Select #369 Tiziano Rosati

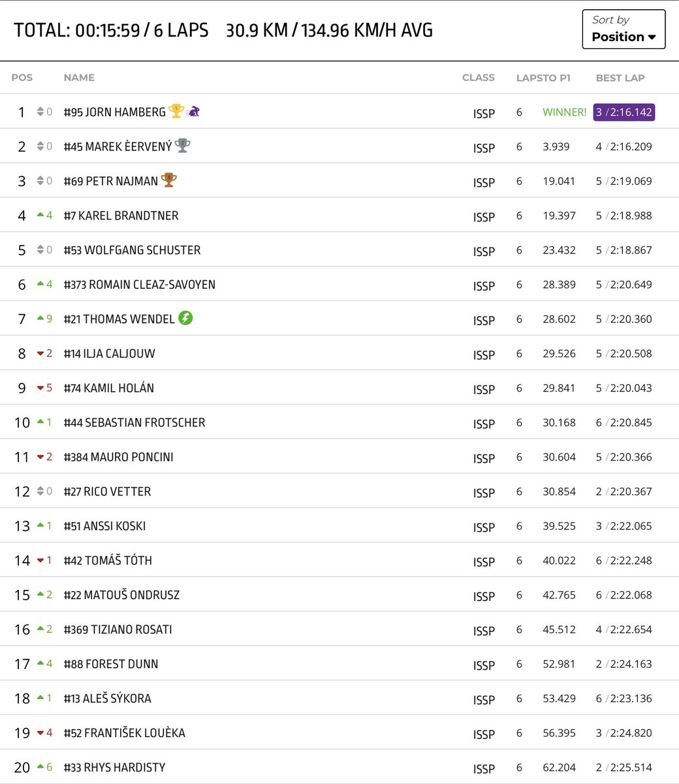pos(118,630)
